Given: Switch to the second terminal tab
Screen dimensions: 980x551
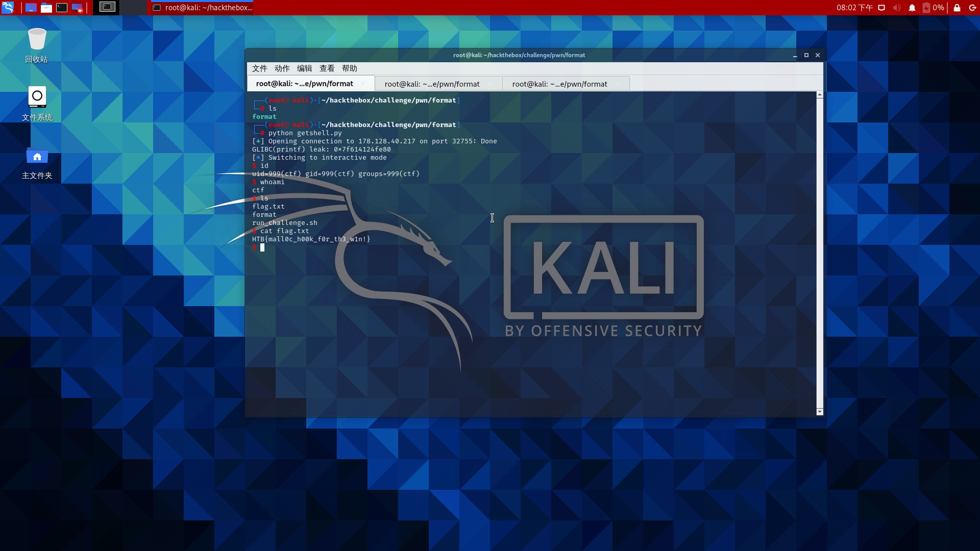Looking at the screenshot, I should point(432,84).
